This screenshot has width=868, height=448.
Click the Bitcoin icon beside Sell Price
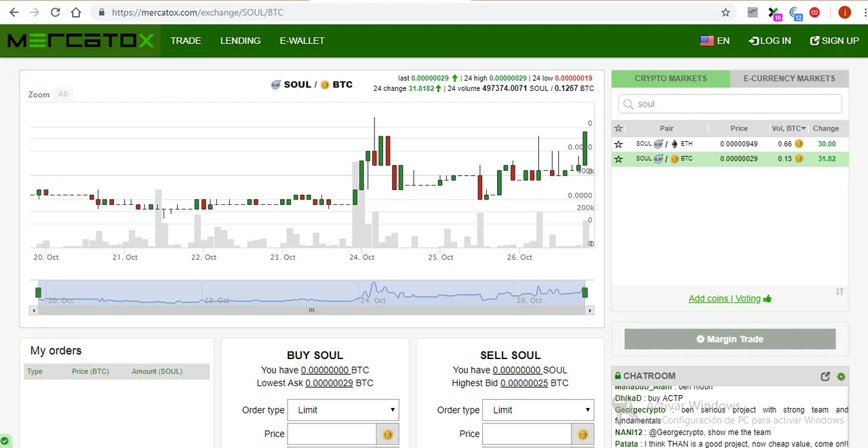(583, 434)
